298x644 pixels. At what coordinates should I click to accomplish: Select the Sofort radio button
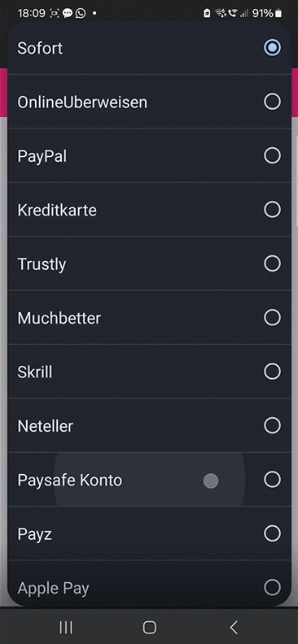click(272, 48)
